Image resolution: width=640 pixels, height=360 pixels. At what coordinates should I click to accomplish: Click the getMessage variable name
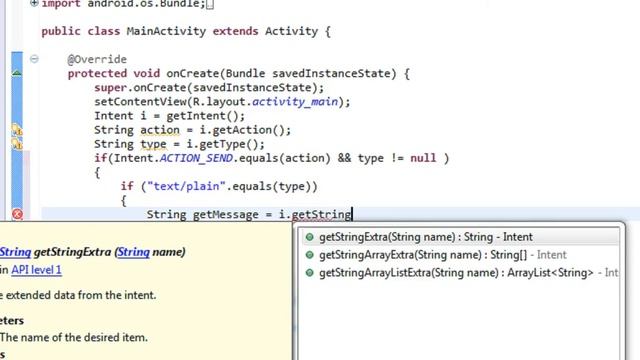point(226,214)
